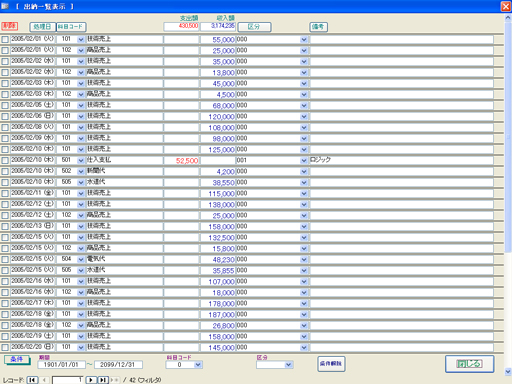Click the form icon in title bar
Screen dimensions: 512x384
pyautogui.click(x=5, y=6)
